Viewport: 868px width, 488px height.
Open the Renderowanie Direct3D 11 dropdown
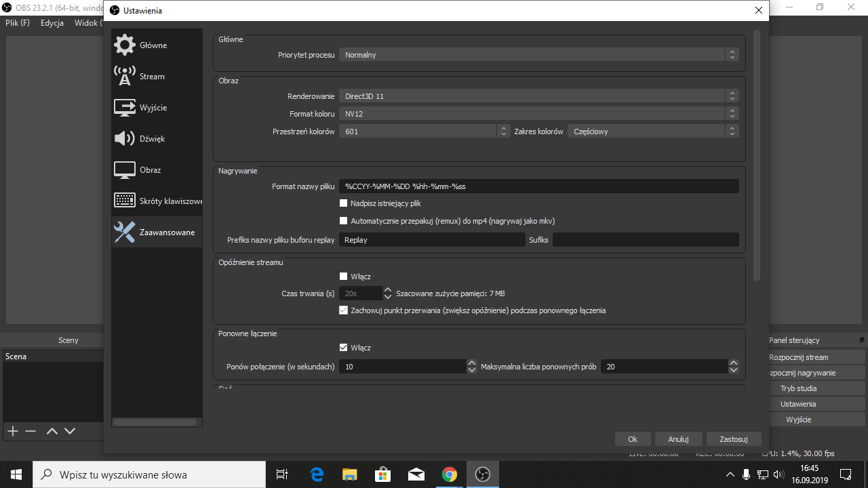click(x=539, y=96)
